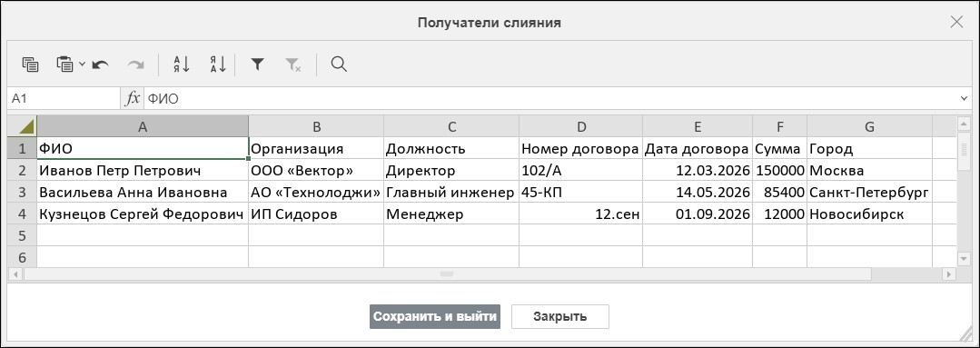Click the fx function icon
This screenshot has height=348, width=980.
[133, 99]
